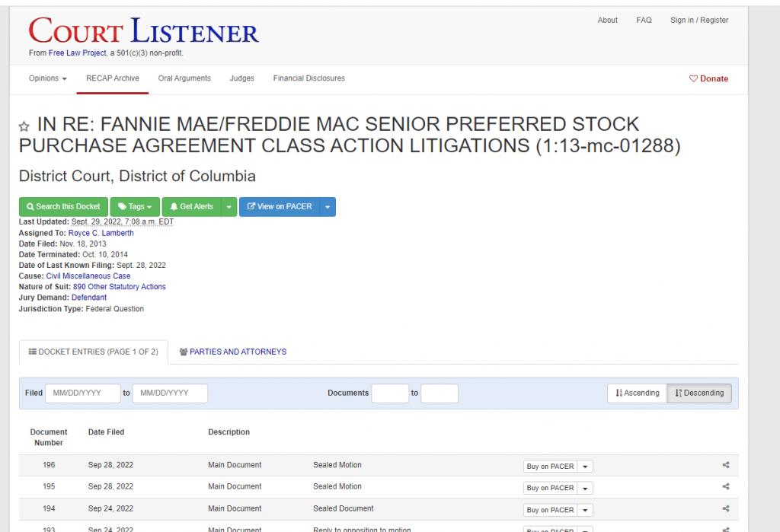Click the Get Alerts button
Image resolution: width=780 pixels, height=532 pixels.
[191, 207]
